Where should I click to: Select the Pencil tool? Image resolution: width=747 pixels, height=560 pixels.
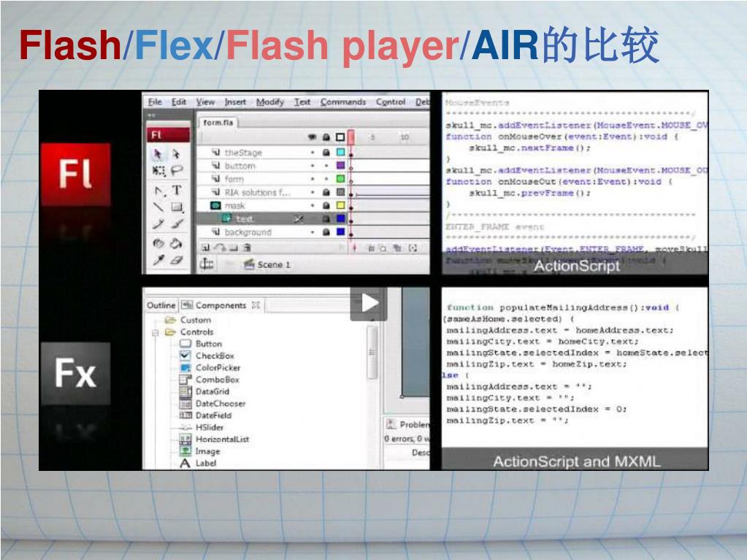pos(158,223)
